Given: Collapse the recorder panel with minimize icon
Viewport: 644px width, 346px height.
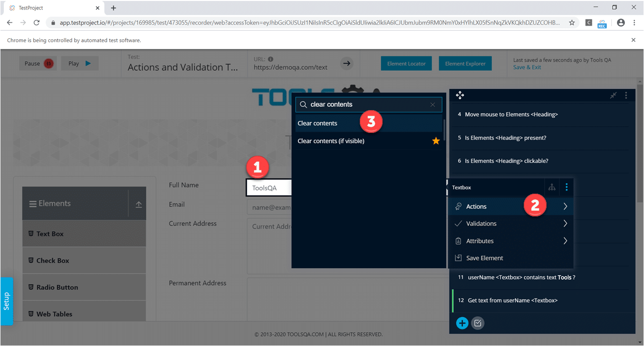Looking at the screenshot, I should pos(614,95).
